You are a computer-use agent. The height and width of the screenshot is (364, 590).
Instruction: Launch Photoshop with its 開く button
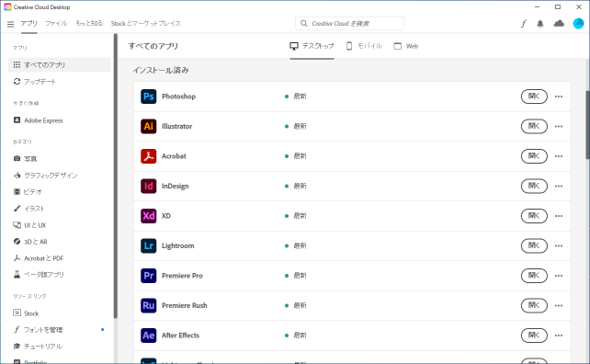pos(534,97)
